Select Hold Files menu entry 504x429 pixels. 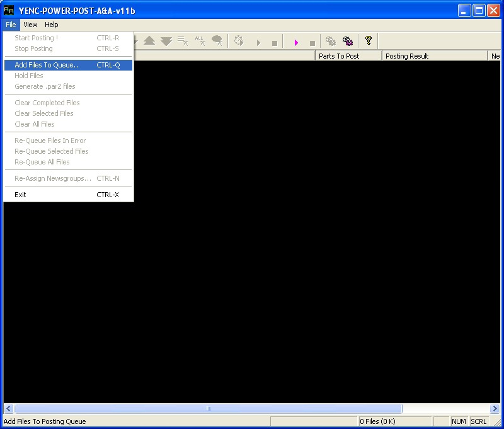click(x=69, y=76)
